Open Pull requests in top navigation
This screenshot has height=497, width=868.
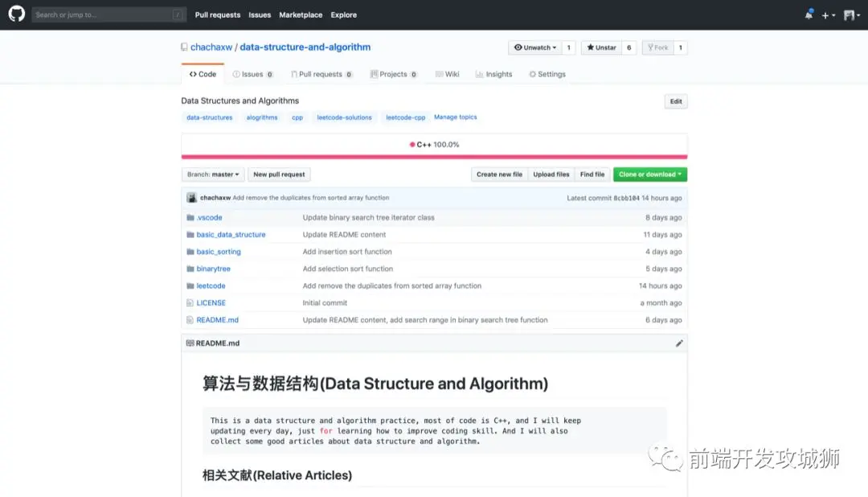click(218, 15)
